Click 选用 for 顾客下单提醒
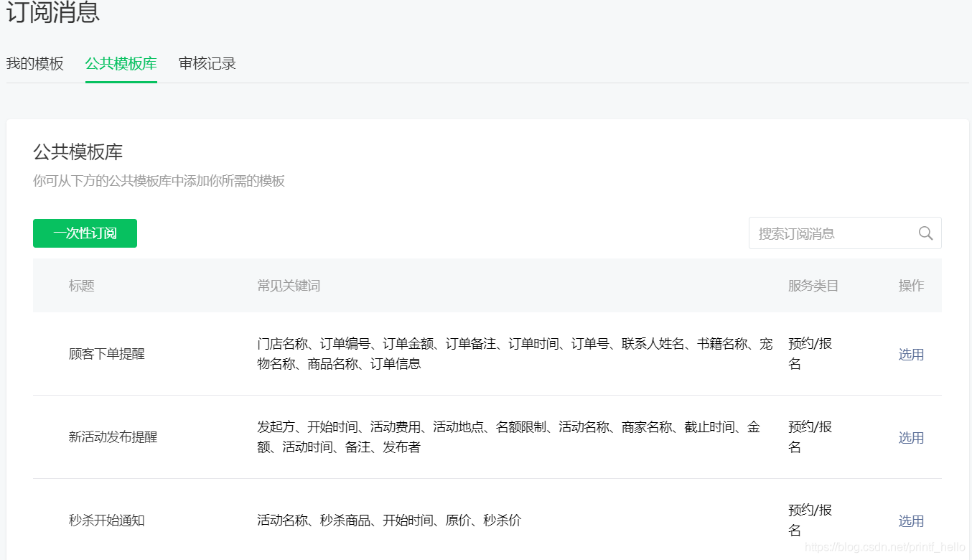972x560 pixels. [911, 354]
